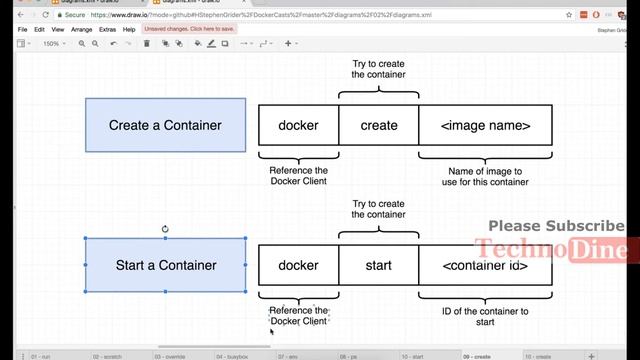
Task: Go back in browser history
Action: pos(20,15)
